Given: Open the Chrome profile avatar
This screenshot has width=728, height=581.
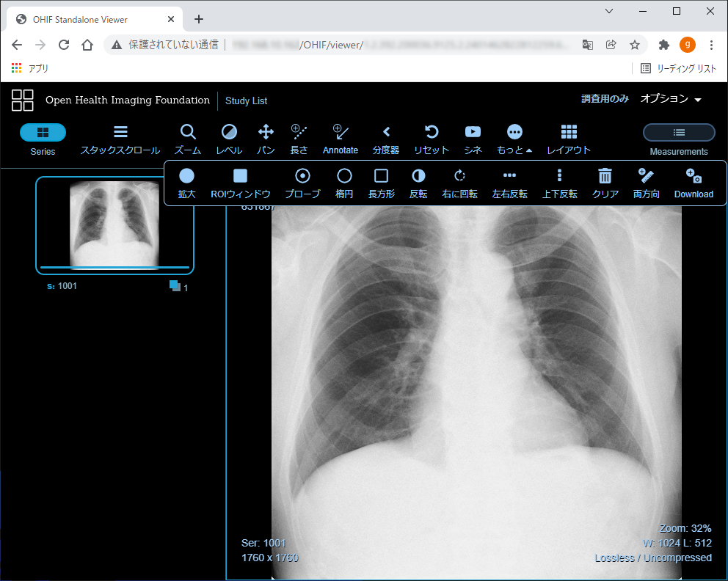Looking at the screenshot, I should point(687,45).
